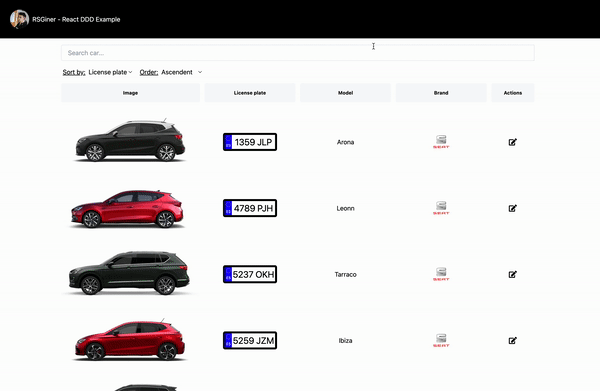The image size is (600, 391).
Task: Select the dark green Tarraco car image
Action: tap(129, 273)
